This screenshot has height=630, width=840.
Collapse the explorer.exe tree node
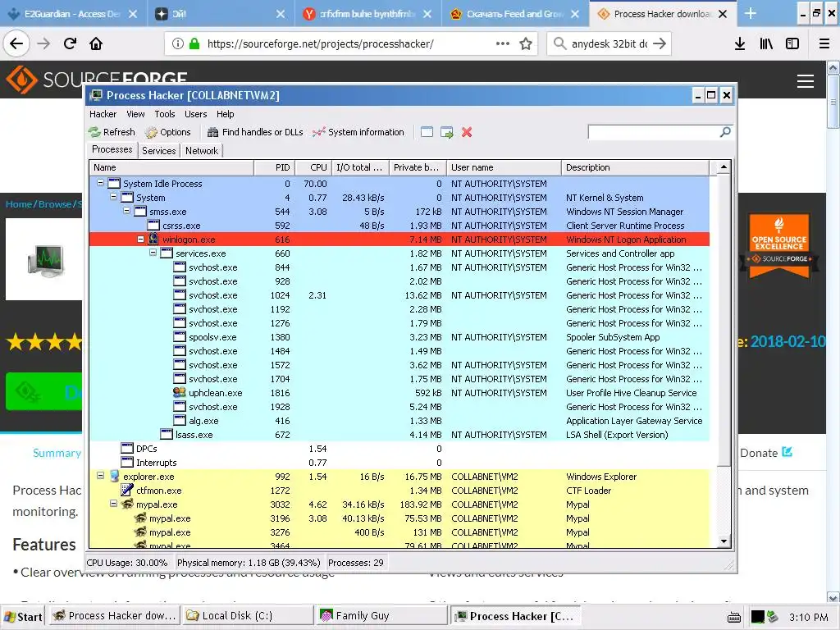[x=100, y=475]
